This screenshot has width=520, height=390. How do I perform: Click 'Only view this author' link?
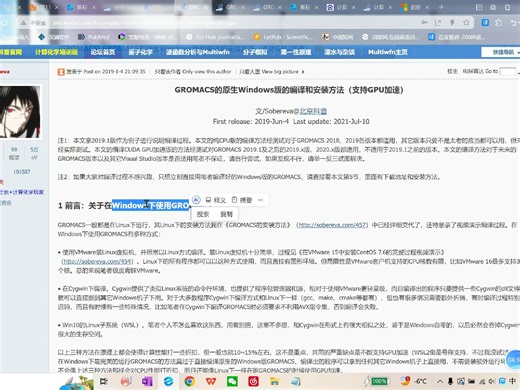click(193, 71)
